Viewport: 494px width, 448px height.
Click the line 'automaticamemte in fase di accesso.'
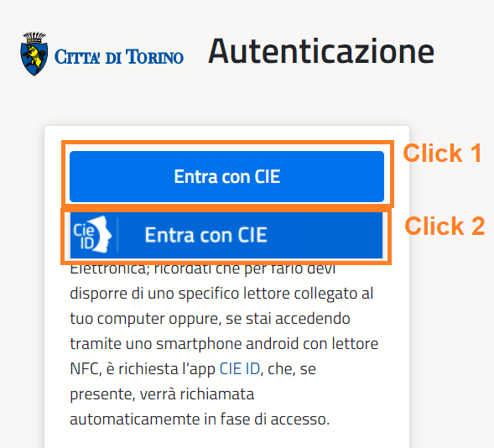200,419
